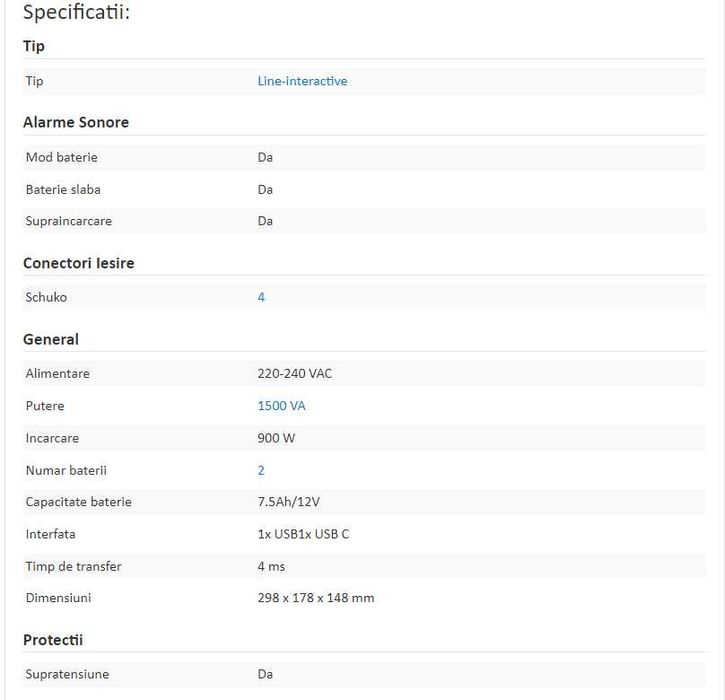Click the Timp de transfer label

click(x=74, y=566)
